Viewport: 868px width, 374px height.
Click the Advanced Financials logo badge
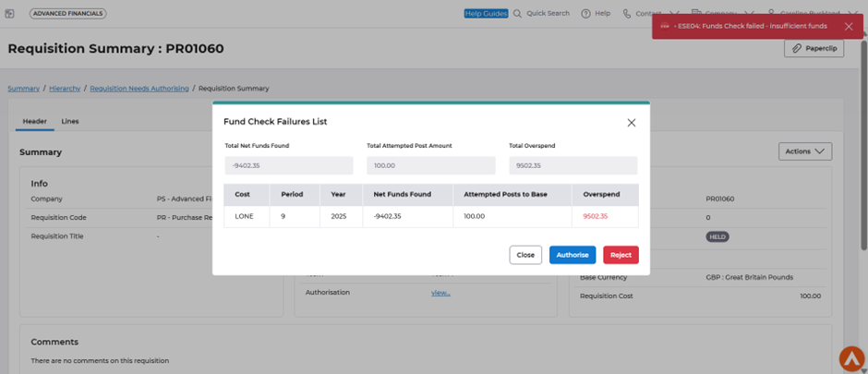pyautogui.click(x=67, y=14)
